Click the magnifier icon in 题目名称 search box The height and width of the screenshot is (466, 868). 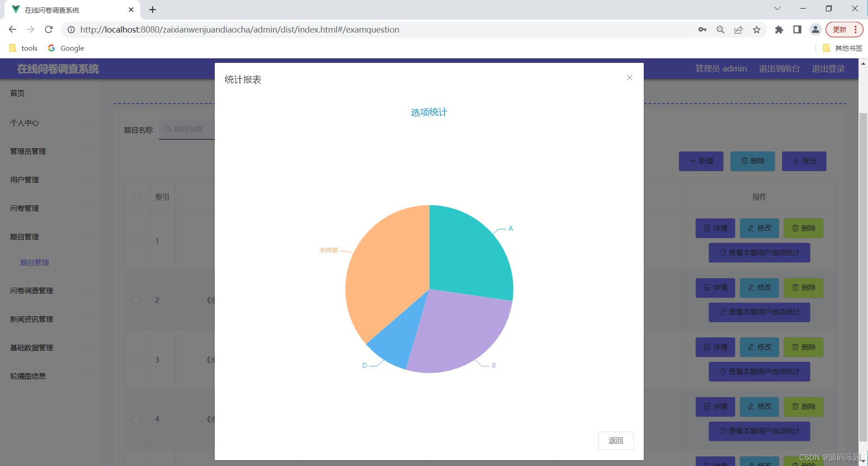click(x=167, y=129)
